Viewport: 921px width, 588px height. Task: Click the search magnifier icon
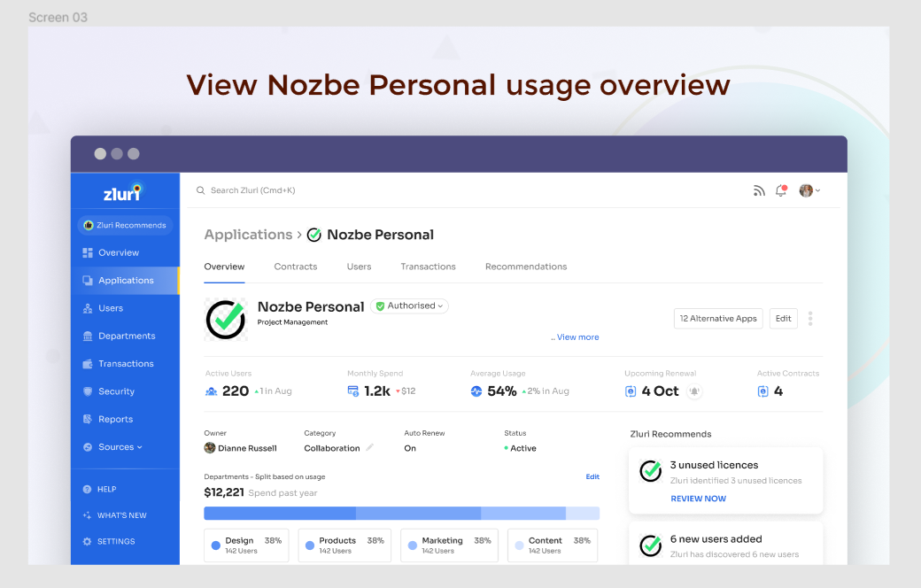tap(200, 190)
